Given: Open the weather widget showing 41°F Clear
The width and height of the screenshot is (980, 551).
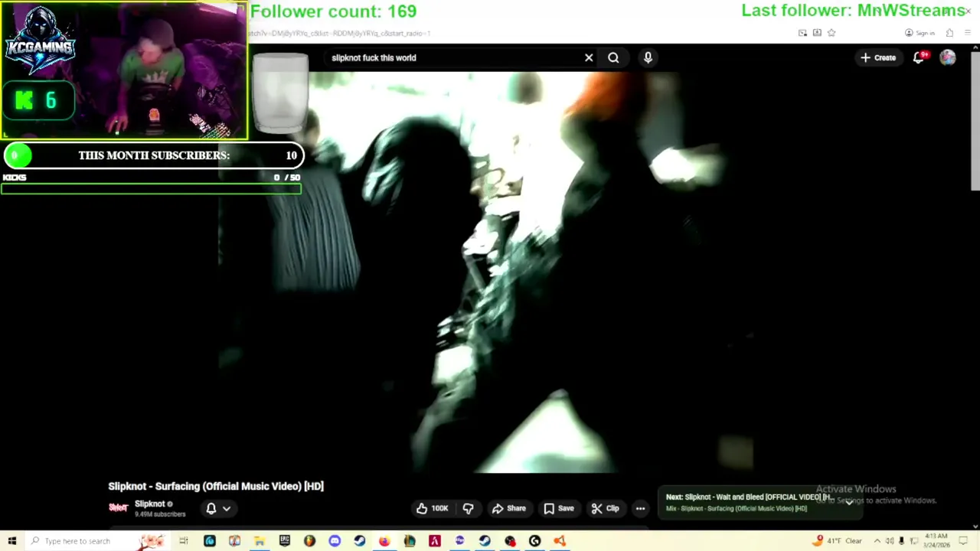Looking at the screenshot, I should [x=838, y=541].
